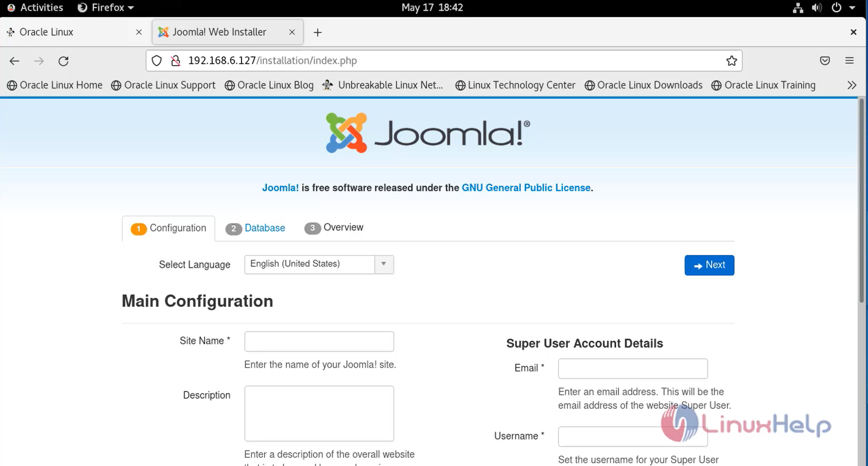Open the Select Language dropdown
The height and width of the screenshot is (466, 868).
coord(319,264)
